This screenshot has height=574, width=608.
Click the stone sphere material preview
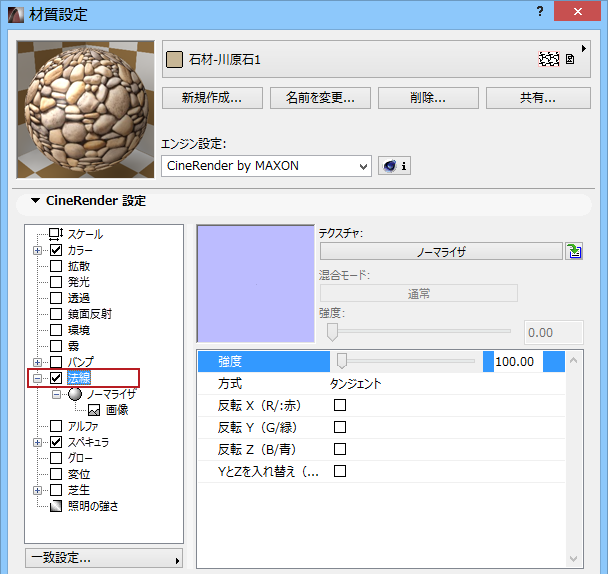pyautogui.click(x=85, y=110)
